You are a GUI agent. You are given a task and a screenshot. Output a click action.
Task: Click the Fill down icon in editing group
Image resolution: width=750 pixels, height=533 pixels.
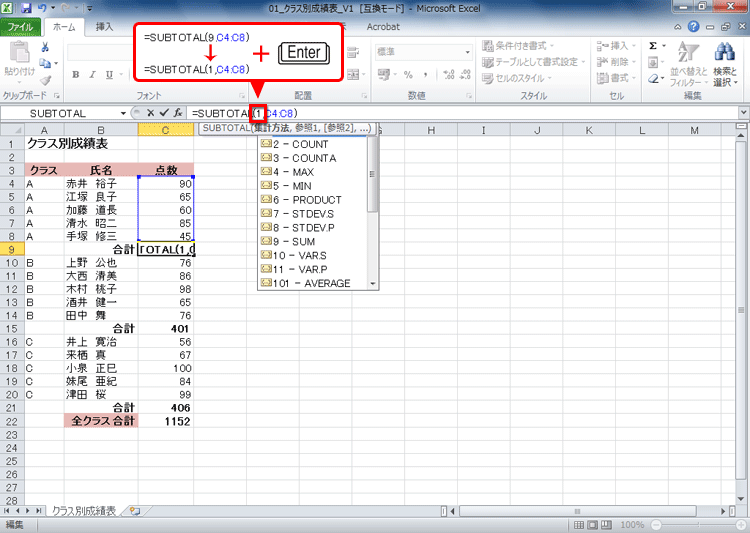pyautogui.click(x=653, y=62)
